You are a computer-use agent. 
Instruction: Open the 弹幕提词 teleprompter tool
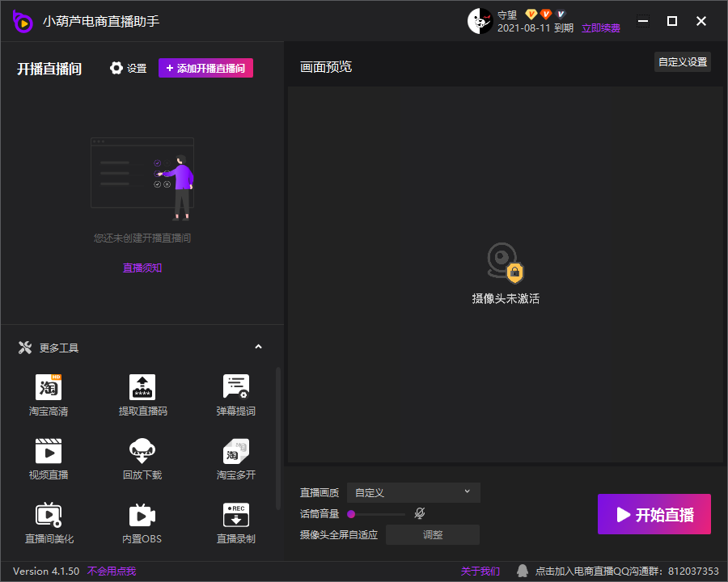(235, 387)
